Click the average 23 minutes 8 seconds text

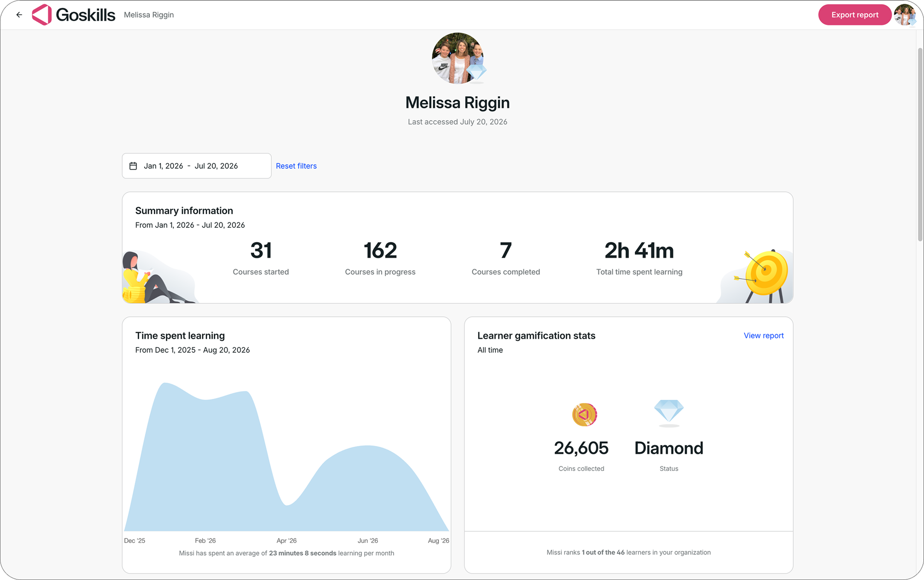pyautogui.click(x=286, y=553)
